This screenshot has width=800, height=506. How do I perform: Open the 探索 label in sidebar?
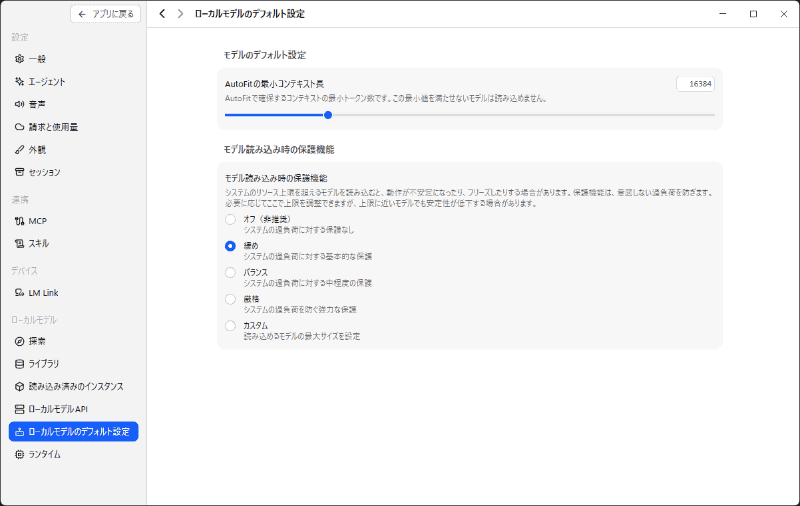click(37, 341)
